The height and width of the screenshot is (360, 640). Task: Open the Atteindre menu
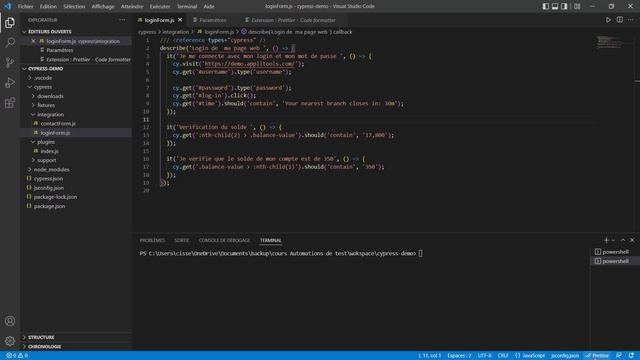[132, 7]
